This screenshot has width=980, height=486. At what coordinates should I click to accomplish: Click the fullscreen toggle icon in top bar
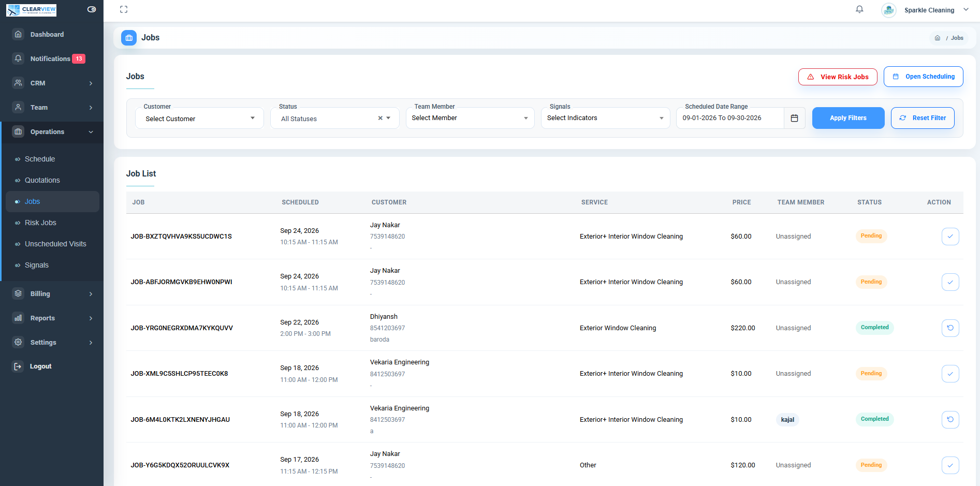[x=124, y=9]
